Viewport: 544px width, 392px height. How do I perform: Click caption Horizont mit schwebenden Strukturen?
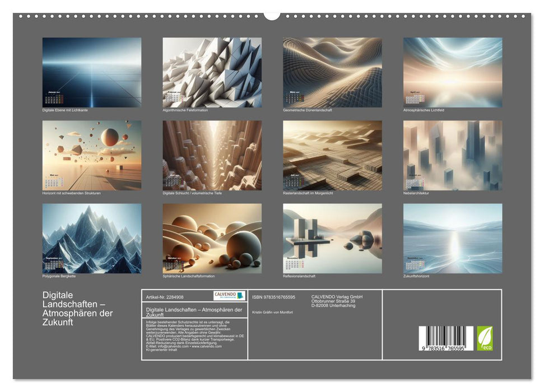tap(72, 193)
